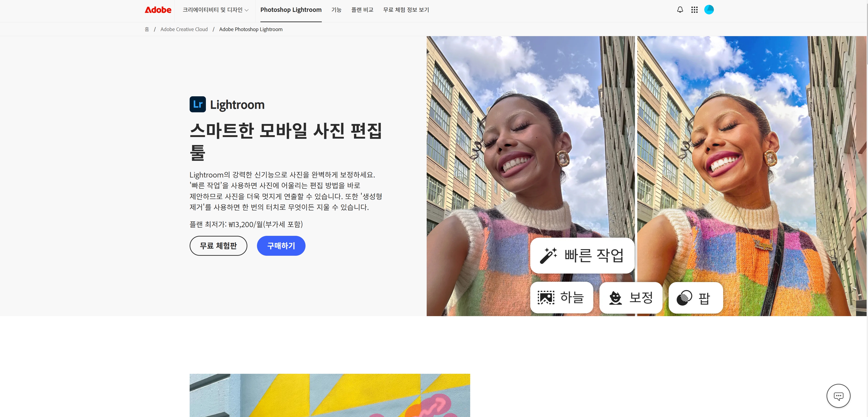Click the 구매하기 purchase button
The height and width of the screenshot is (417, 868).
click(281, 246)
